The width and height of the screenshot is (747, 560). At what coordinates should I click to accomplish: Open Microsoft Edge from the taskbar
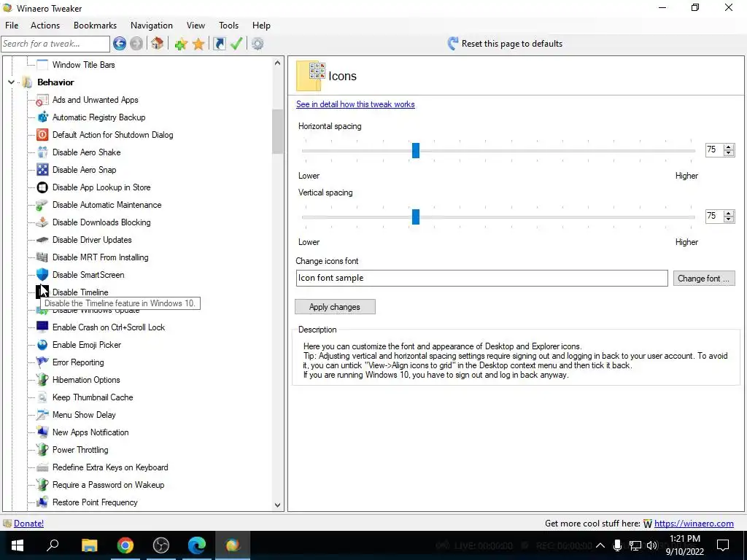coord(197,545)
